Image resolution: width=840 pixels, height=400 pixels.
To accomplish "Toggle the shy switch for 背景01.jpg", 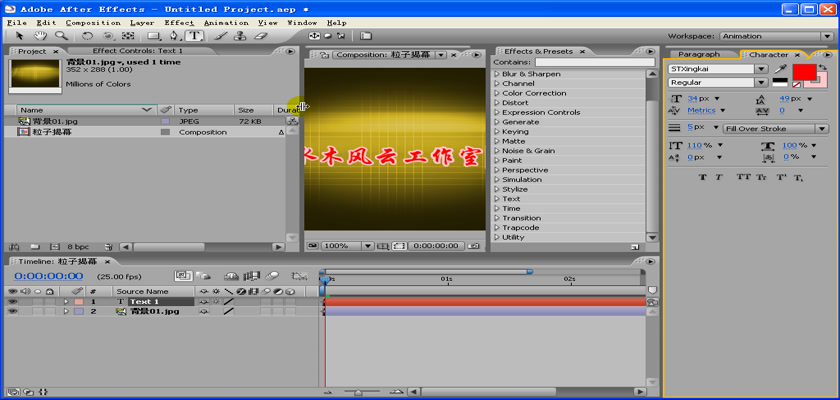I will click(x=204, y=311).
